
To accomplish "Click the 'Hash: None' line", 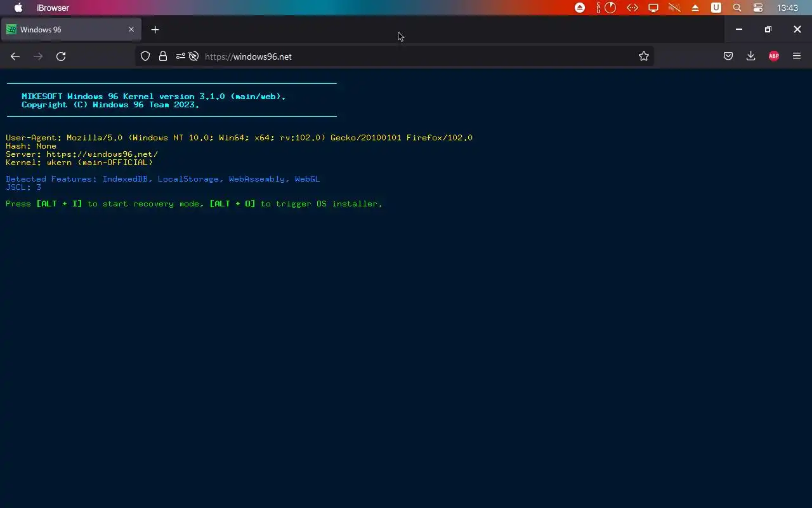I will click(x=31, y=146).
